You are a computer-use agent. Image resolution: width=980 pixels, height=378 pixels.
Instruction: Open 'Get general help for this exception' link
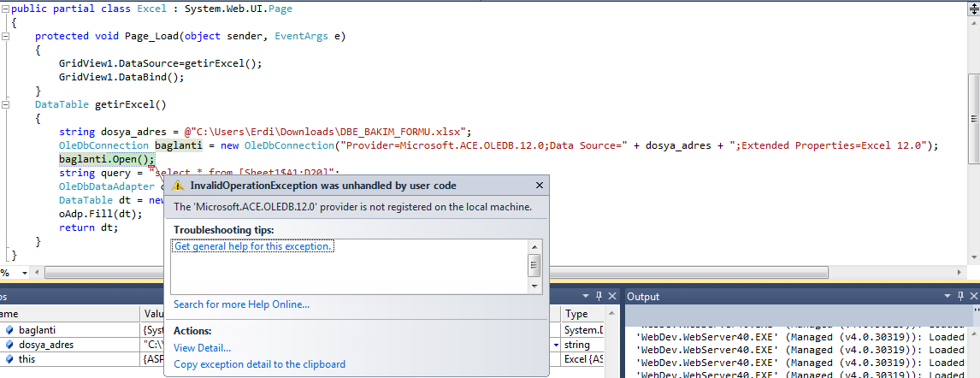click(253, 246)
